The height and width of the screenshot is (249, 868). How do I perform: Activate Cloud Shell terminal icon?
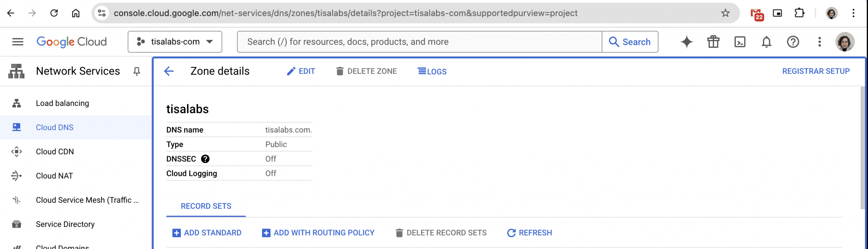coord(739,42)
